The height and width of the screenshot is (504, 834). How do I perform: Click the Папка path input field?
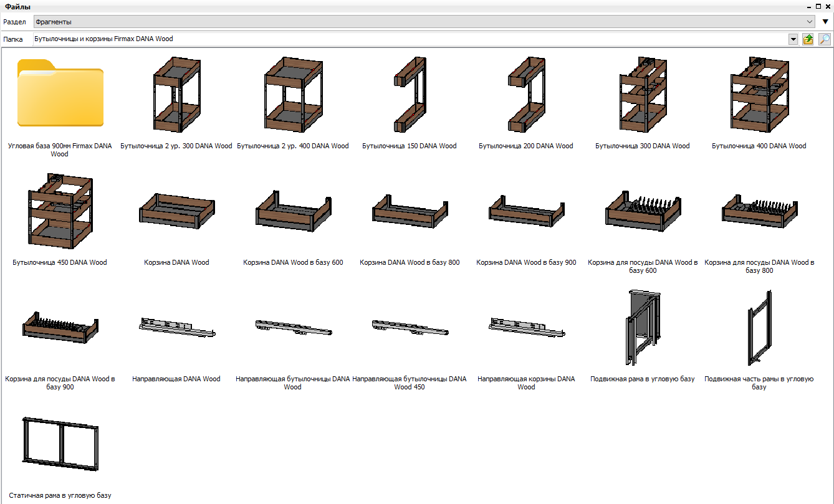pyautogui.click(x=410, y=39)
